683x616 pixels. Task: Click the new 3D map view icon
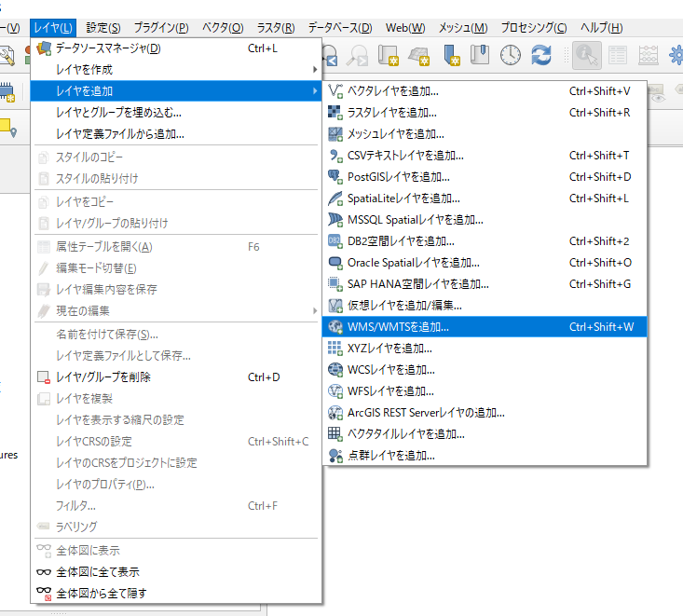pyautogui.click(x=419, y=56)
